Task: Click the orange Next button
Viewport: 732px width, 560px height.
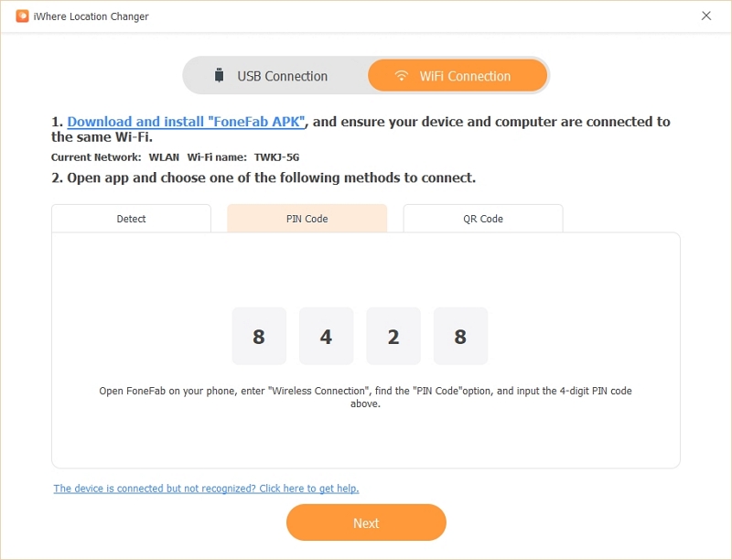Action: coord(367,522)
